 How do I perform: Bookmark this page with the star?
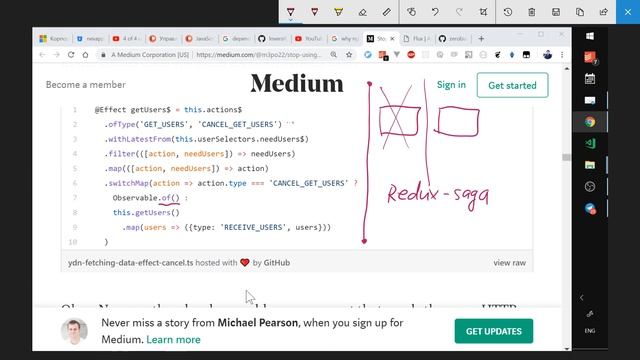[x=349, y=55]
